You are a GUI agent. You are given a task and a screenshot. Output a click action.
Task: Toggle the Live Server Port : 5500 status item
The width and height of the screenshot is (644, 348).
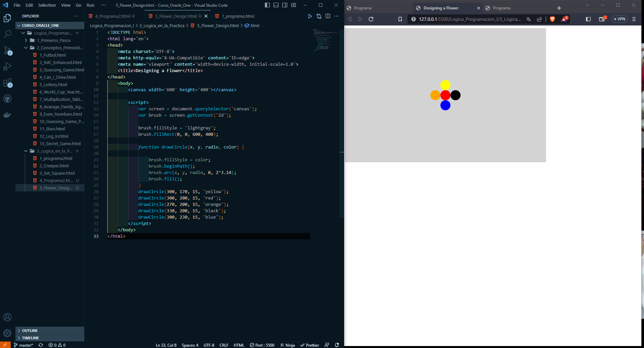click(x=262, y=345)
